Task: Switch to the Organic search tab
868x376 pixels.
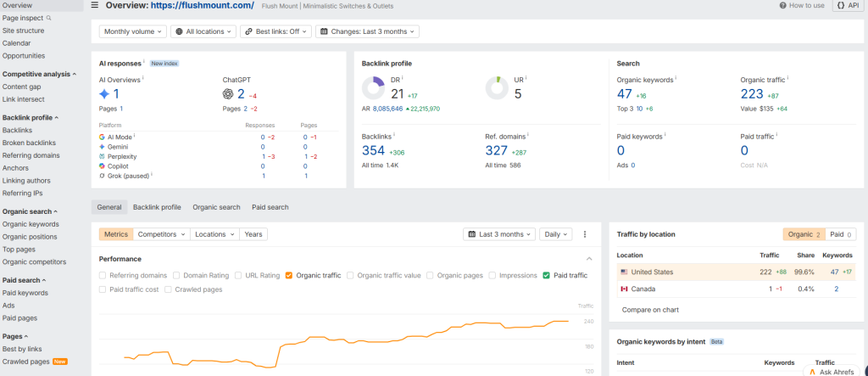Action: coord(216,207)
